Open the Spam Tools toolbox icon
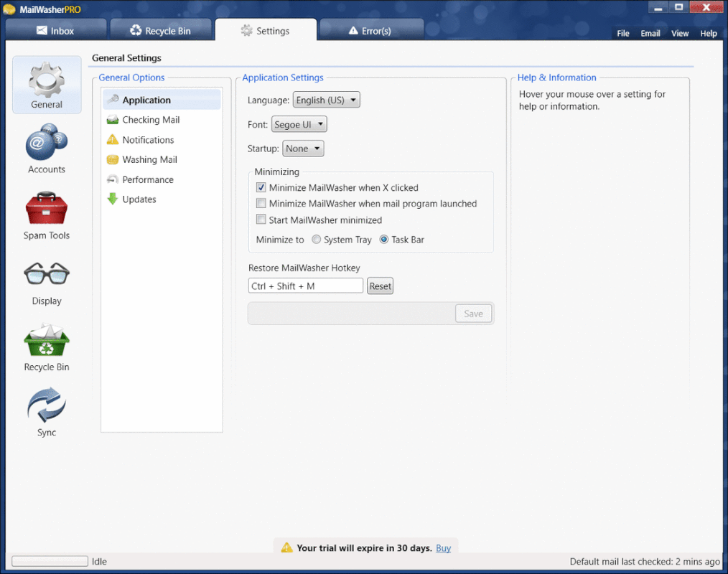Screen dimensions: 728x574 47,208
